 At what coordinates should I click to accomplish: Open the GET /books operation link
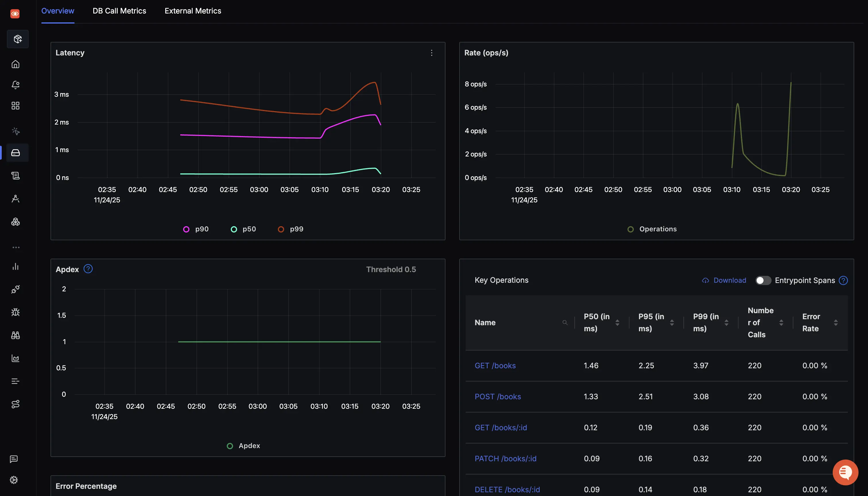[495, 365]
